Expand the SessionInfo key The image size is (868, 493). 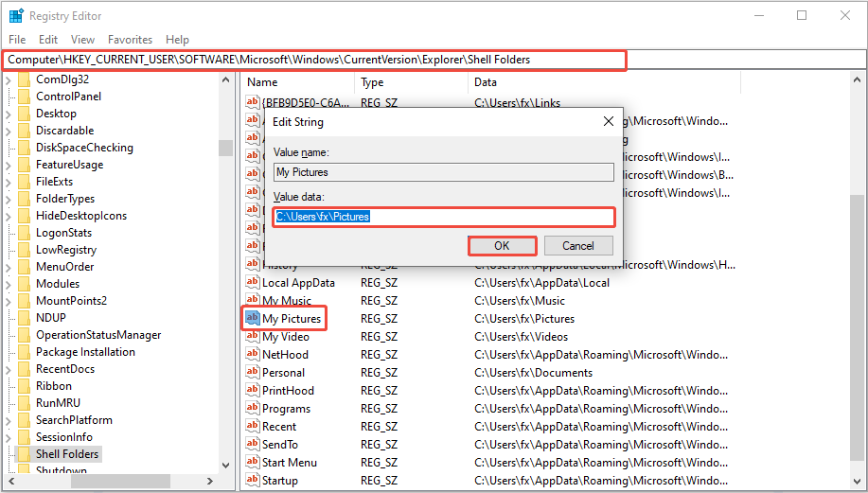click(x=9, y=438)
